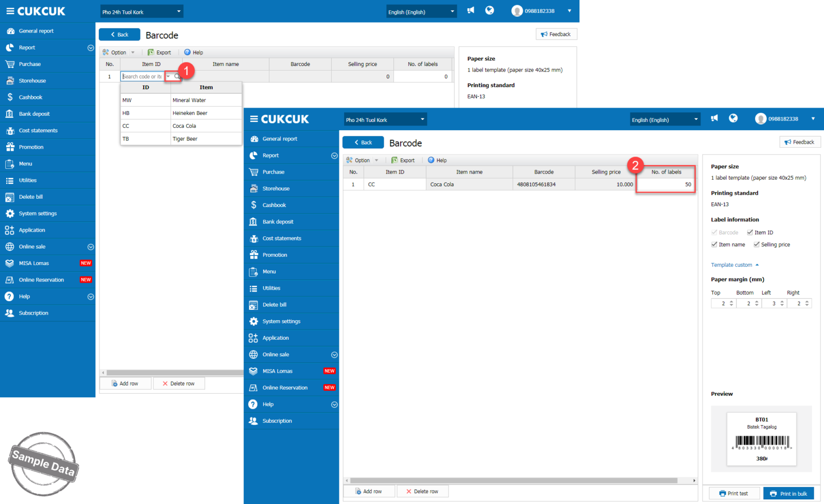Click the Print in bulk button
Image resolution: width=824 pixels, height=504 pixels.
coord(788,493)
